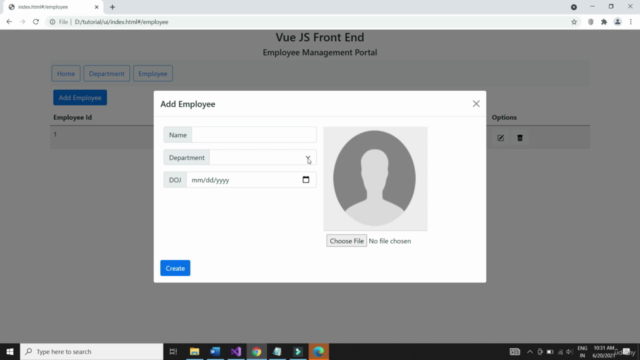
Task: Open the Employee nav button
Action: coord(153,73)
